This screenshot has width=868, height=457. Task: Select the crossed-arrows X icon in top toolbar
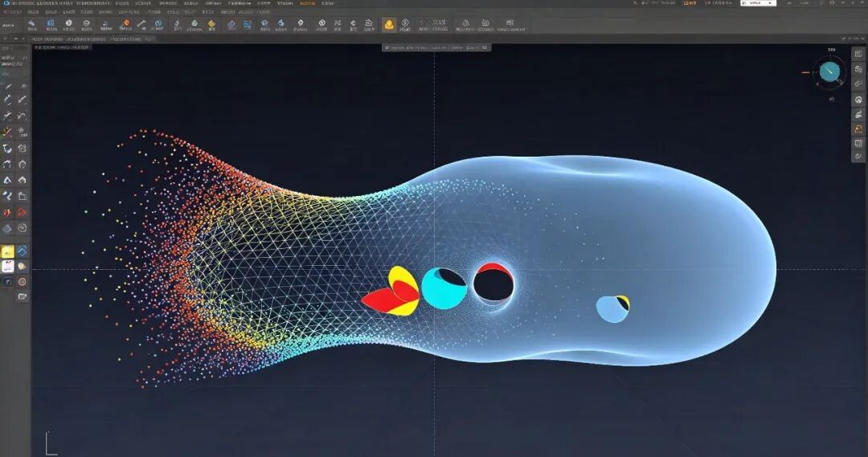pyautogui.click(x=337, y=23)
